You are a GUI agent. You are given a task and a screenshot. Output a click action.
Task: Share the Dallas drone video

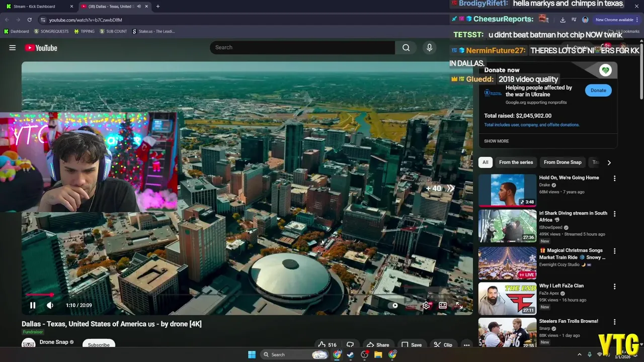pos(378,345)
